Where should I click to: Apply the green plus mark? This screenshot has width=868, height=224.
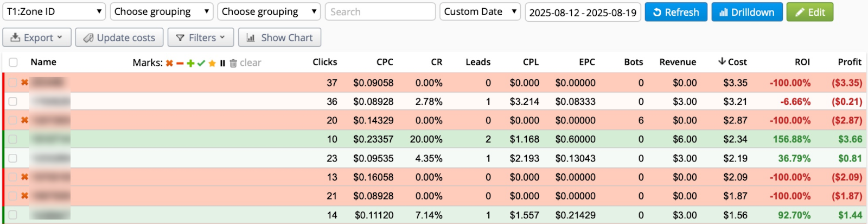pyautogui.click(x=190, y=63)
